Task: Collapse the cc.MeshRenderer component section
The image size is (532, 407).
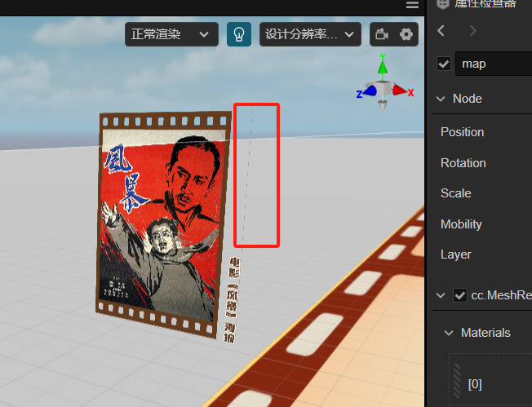Action: click(441, 295)
